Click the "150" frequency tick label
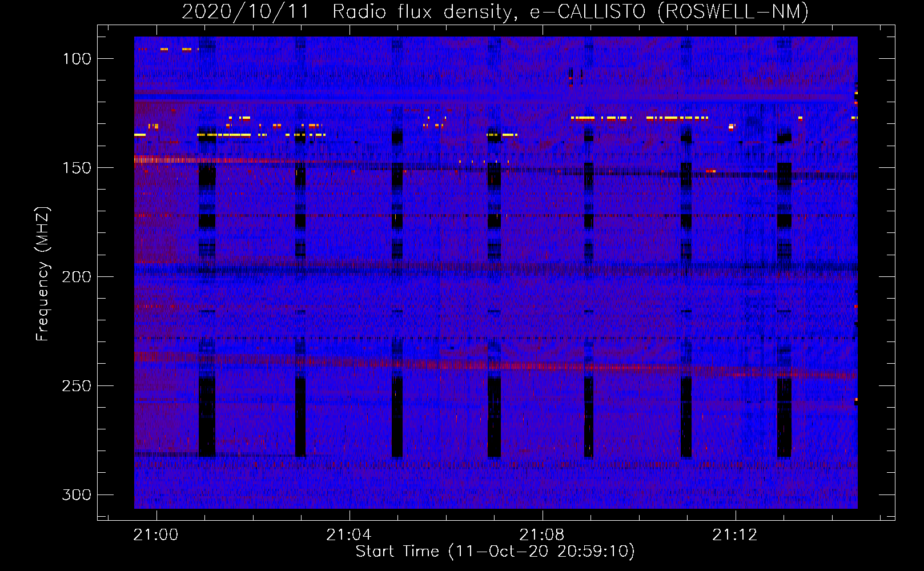This screenshot has width=924, height=571. tap(77, 168)
